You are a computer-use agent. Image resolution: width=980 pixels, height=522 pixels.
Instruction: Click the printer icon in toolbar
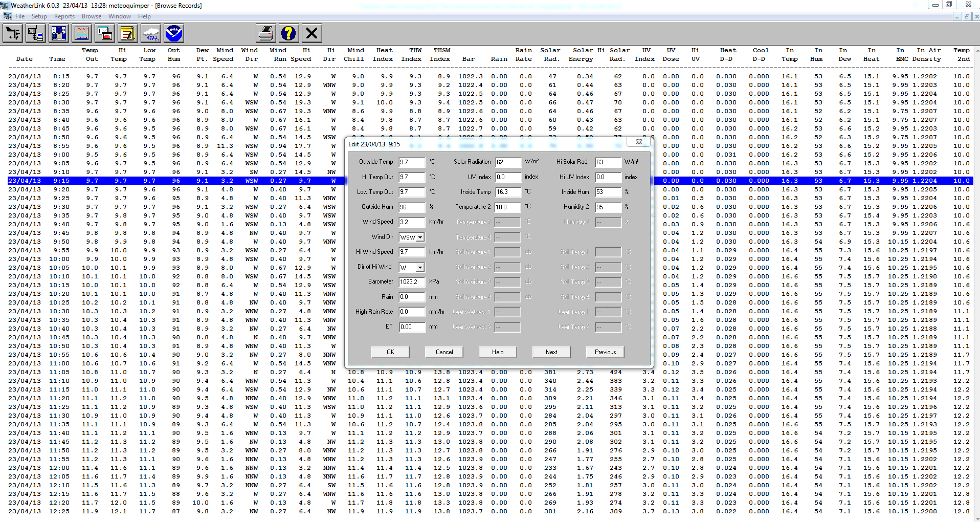(x=265, y=33)
